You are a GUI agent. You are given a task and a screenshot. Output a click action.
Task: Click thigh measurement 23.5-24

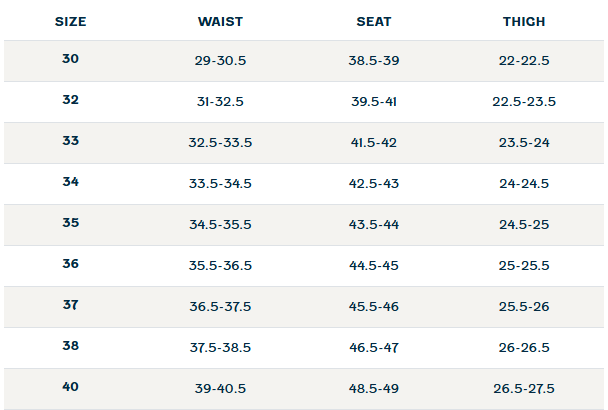(x=524, y=143)
